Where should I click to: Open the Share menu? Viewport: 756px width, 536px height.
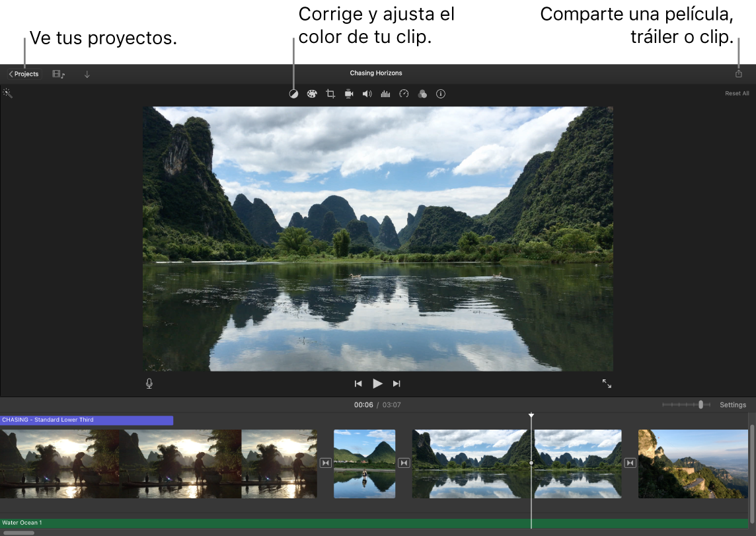click(x=738, y=73)
